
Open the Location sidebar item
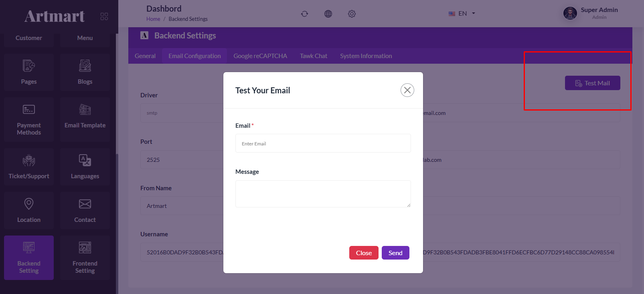29,210
